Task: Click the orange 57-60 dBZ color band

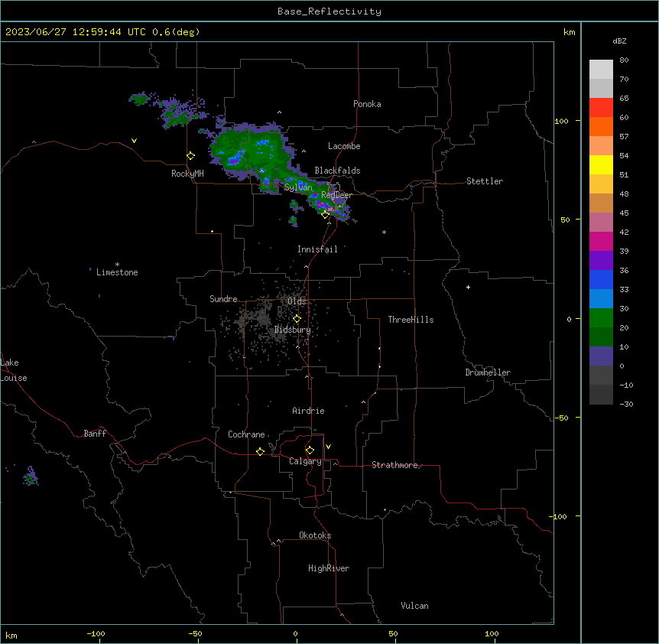Action: 601,126
